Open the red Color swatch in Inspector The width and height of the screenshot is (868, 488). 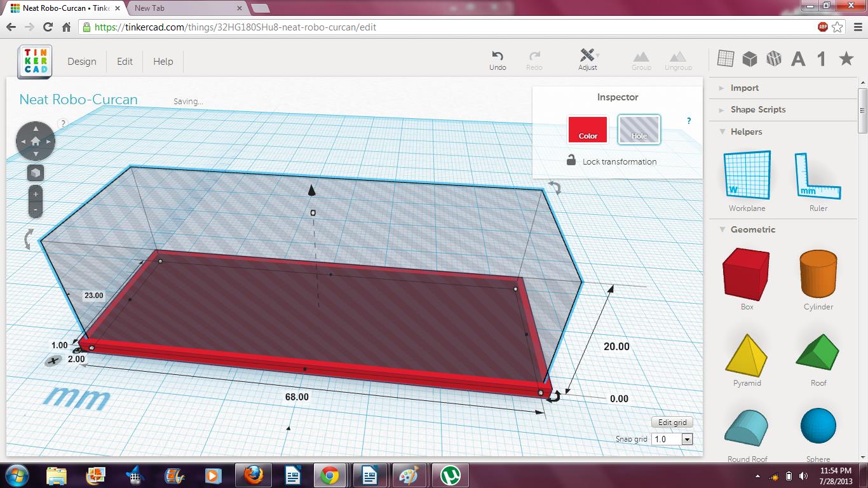(588, 129)
